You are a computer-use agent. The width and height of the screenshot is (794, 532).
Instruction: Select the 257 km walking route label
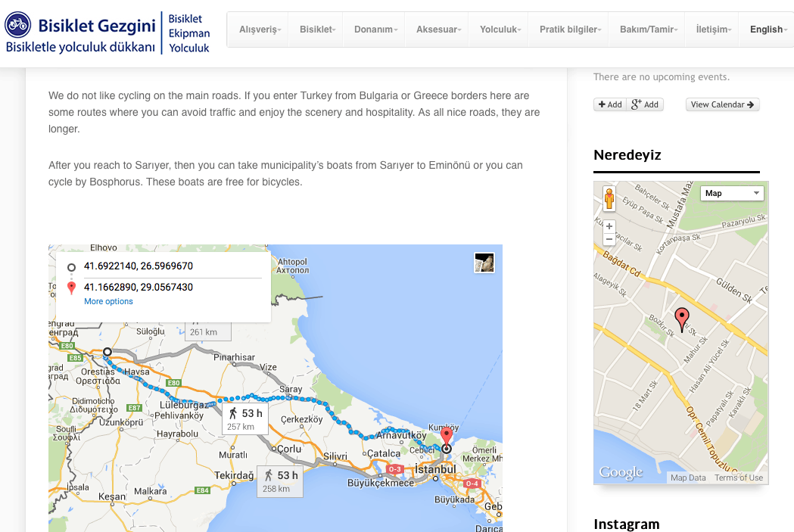245,418
